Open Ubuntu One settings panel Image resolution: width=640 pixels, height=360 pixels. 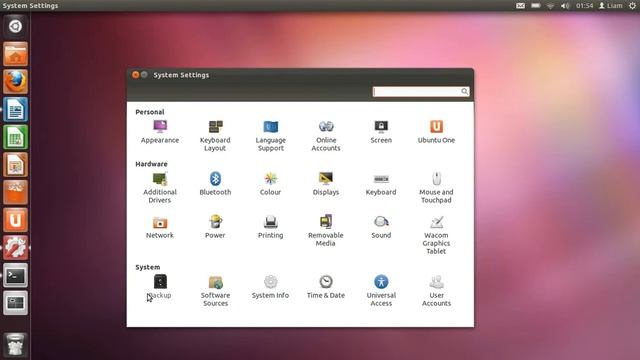(436, 132)
